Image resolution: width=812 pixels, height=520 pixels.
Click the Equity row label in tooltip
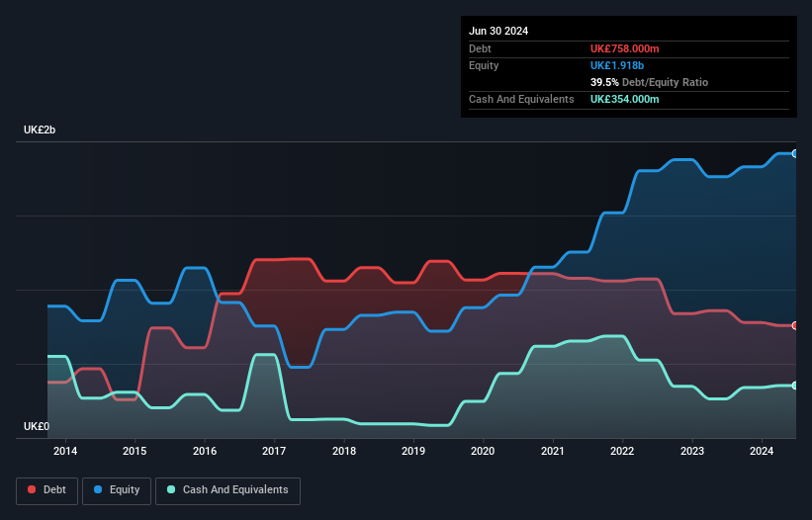coord(484,65)
